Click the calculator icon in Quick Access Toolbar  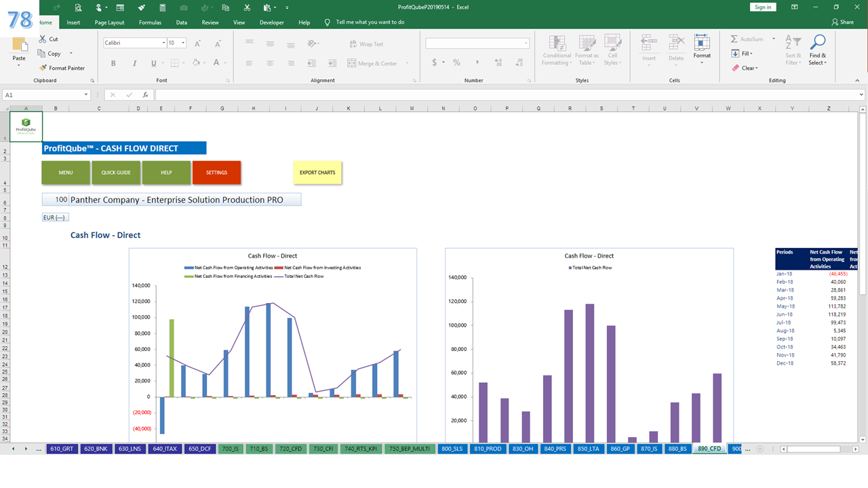pos(161,7)
